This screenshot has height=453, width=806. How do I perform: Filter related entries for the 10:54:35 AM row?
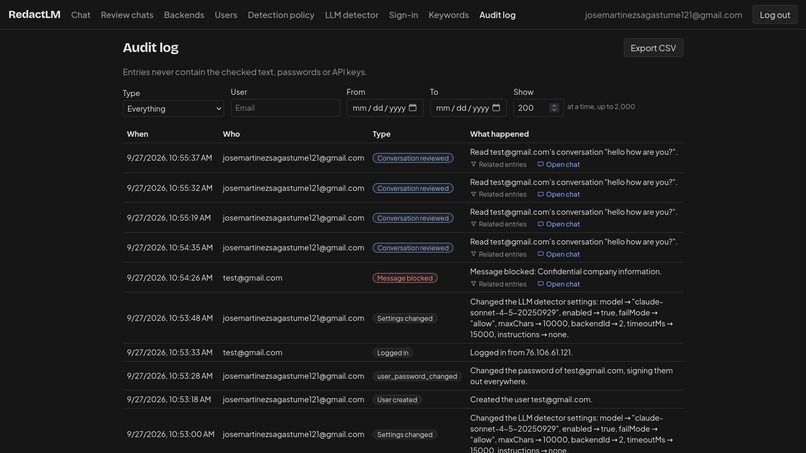[x=499, y=254]
